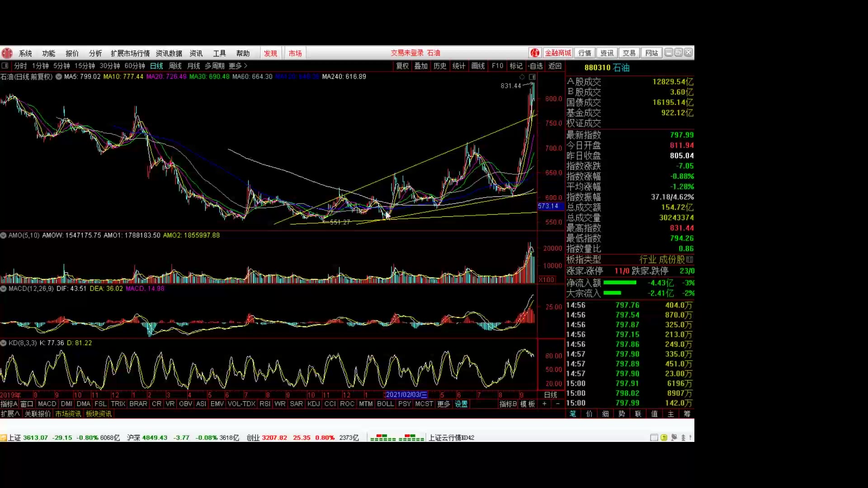This screenshot has width=868, height=488.
Task: Click the 2021/02/03 date marker on timeline
Action: tap(406, 395)
